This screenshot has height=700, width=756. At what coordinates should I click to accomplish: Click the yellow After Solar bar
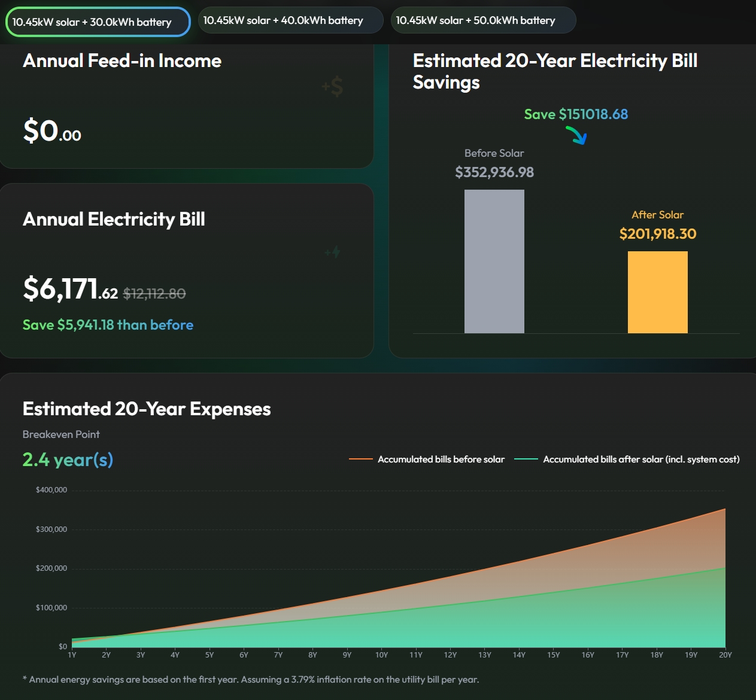[657, 292]
